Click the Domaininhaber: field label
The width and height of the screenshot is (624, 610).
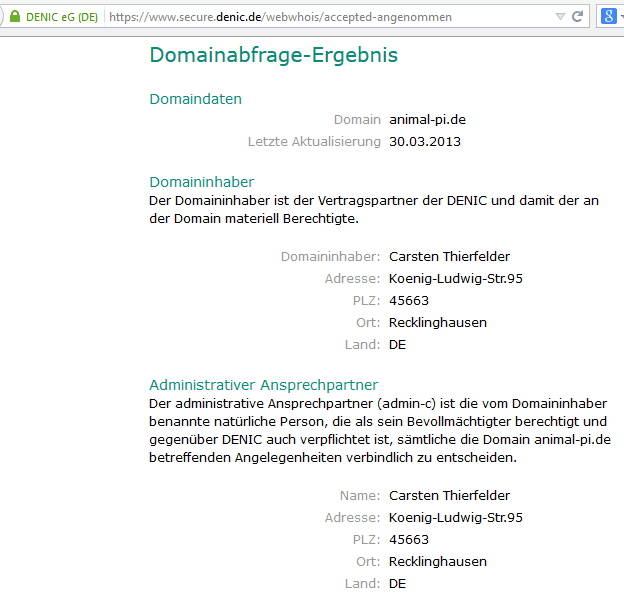pyautogui.click(x=331, y=257)
